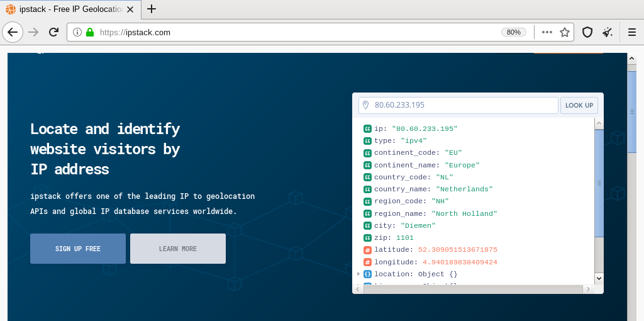
Task: Click the browser back button
Action: pos(13,32)
